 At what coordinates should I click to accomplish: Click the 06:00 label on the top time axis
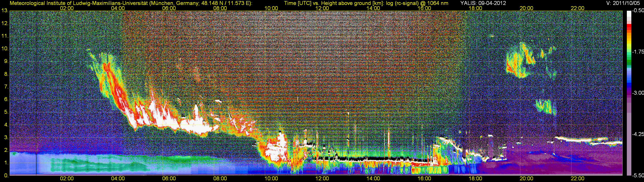click(169, 8)
